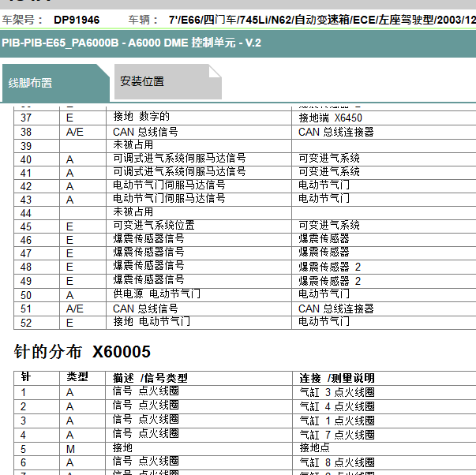Image resolution: width=476 pixels, height=475 pixels.
Task: Select pin number 45 cell
Action: click(26, 226)
